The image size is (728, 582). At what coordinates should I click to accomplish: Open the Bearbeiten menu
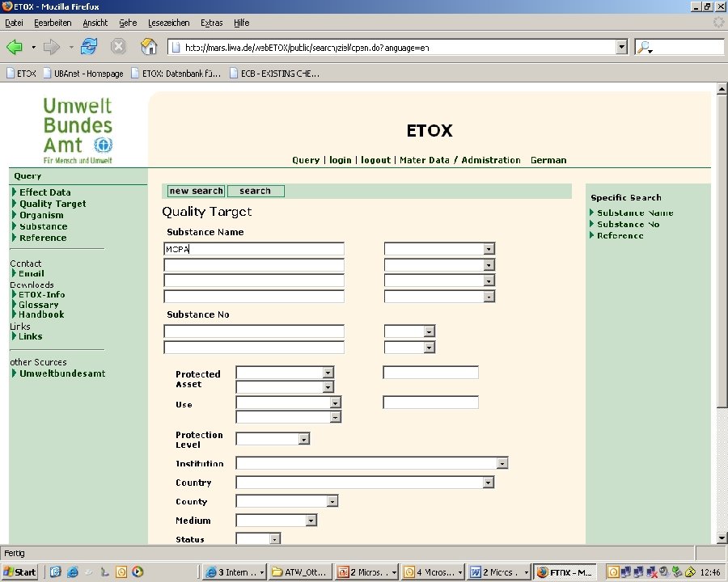tap(53, 23)
